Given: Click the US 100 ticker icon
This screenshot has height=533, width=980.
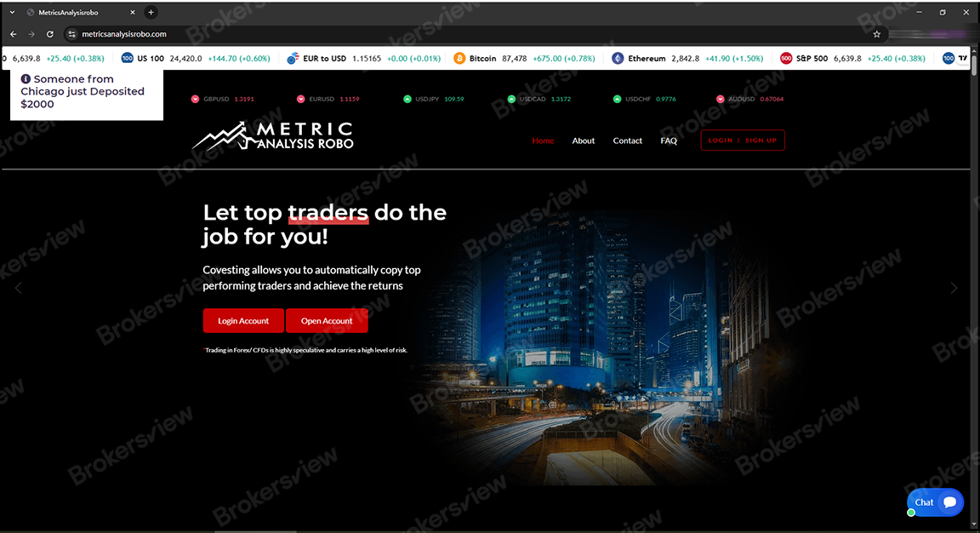Looking at the screenshot, I should click(127, 58).
